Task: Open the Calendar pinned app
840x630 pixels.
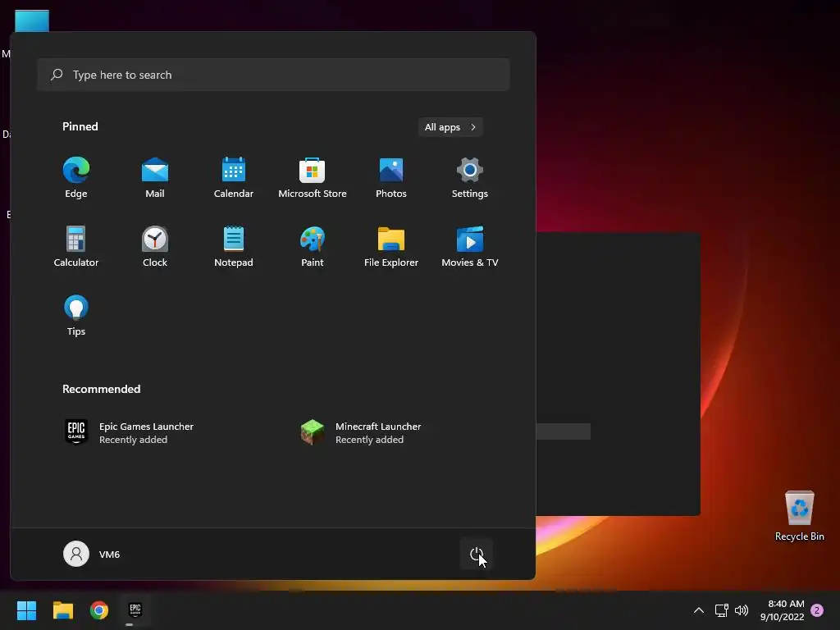Action: tap(234, 178)
